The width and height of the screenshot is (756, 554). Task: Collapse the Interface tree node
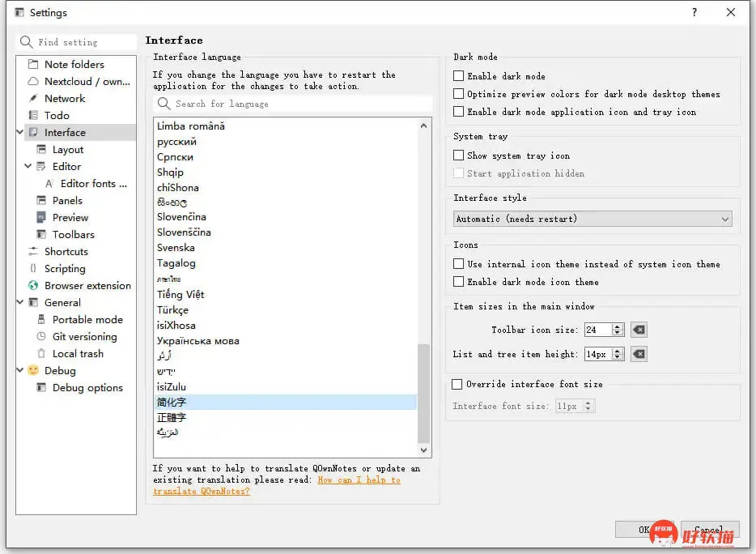point(20,132)
